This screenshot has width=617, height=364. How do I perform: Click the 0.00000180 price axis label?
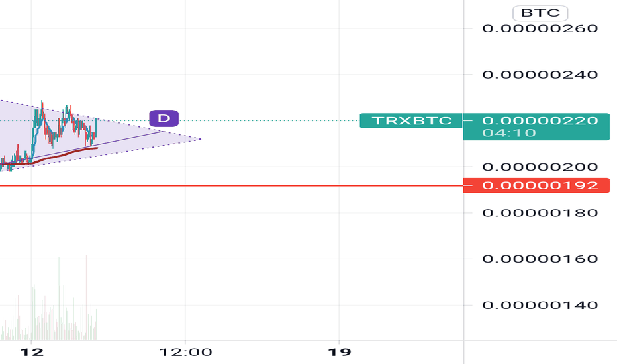(x=540, y=213)
